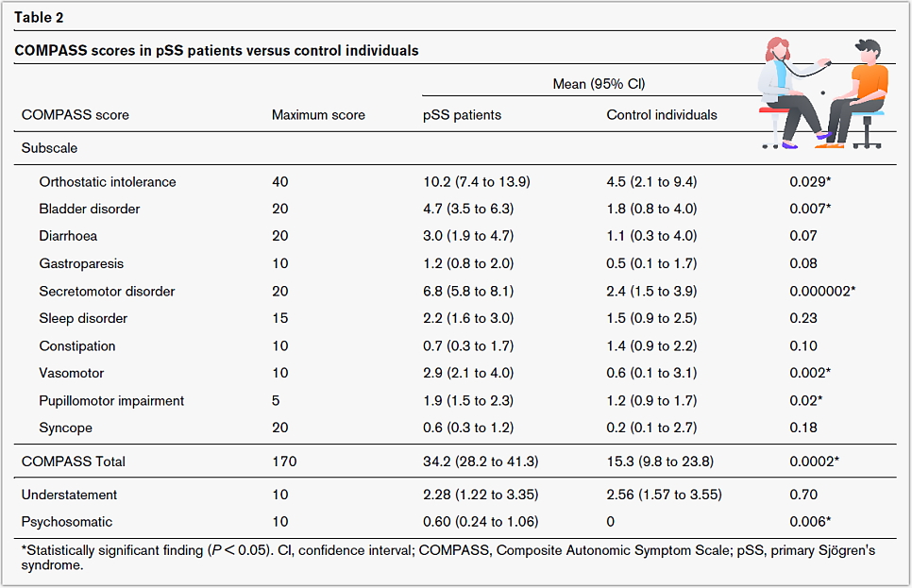Select the Secretomotor disorder row label
The image size is (912, 588).
coord(107,291)
